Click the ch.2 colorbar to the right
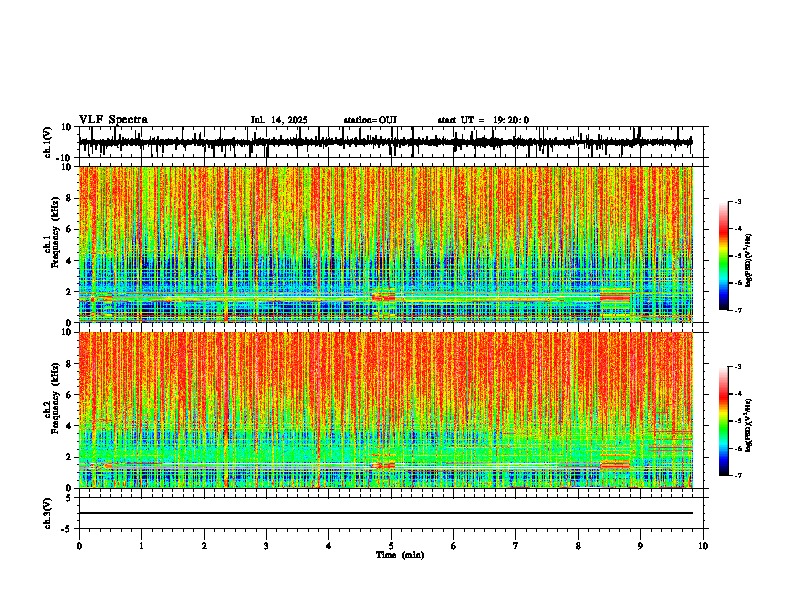The height and width of the screenshot is (612, 792). click(724, 421)
